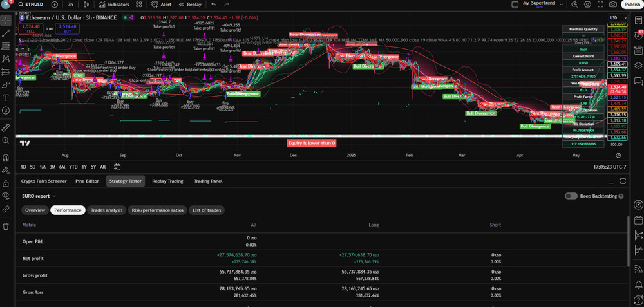Switch to Crypto Pairs Screener tab
The image size is (644, 307).
44,181
